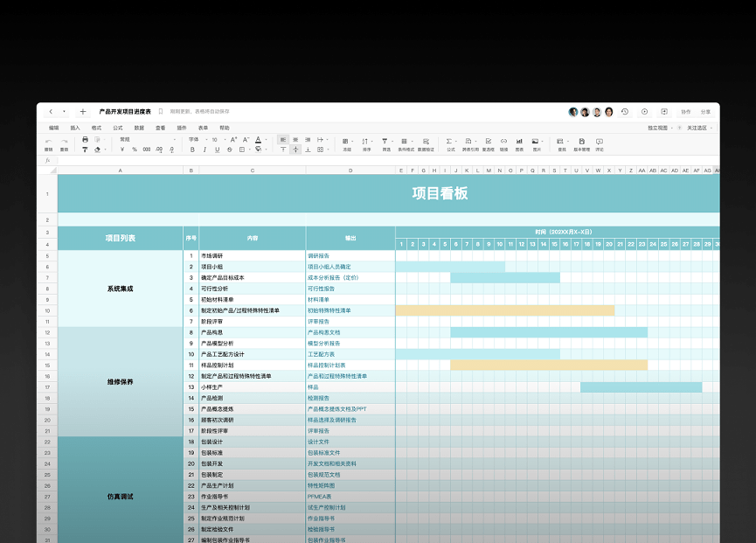Open the font color dropdown arrow
Viewport: 756px width, 543px height.
(267, 140)
